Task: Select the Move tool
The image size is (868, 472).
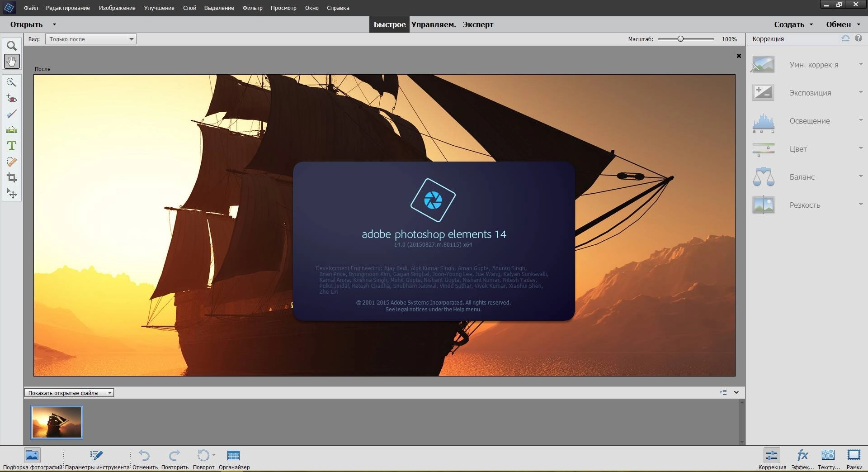Action: [x=12, y=194]
